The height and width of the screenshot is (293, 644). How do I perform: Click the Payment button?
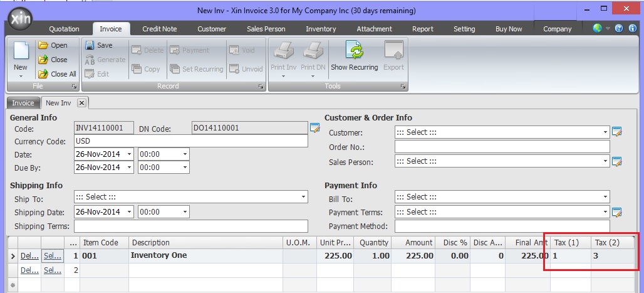point(190,50)
